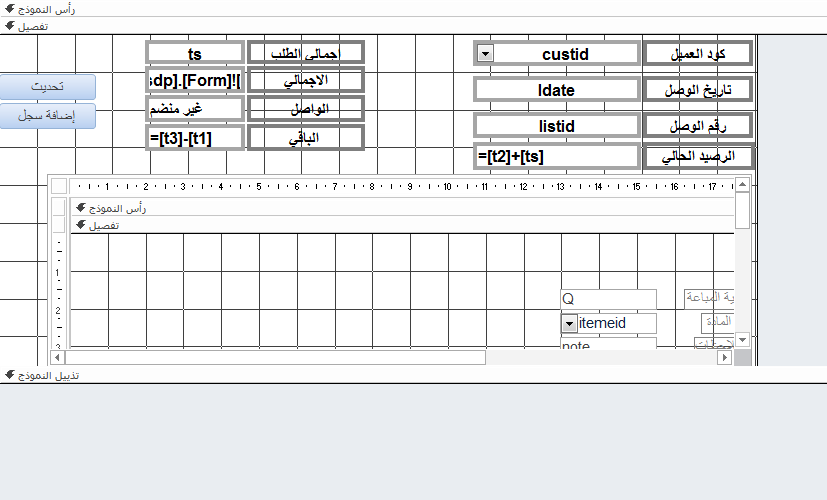Click the subform horizontal scrollbar thumb
This screenshot has width=827, height=500.
click(275, 358)
